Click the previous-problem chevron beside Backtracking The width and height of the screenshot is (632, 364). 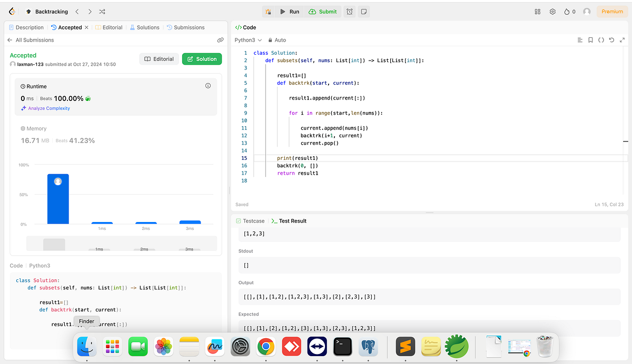pyautogui.click(x=77, y=11)
